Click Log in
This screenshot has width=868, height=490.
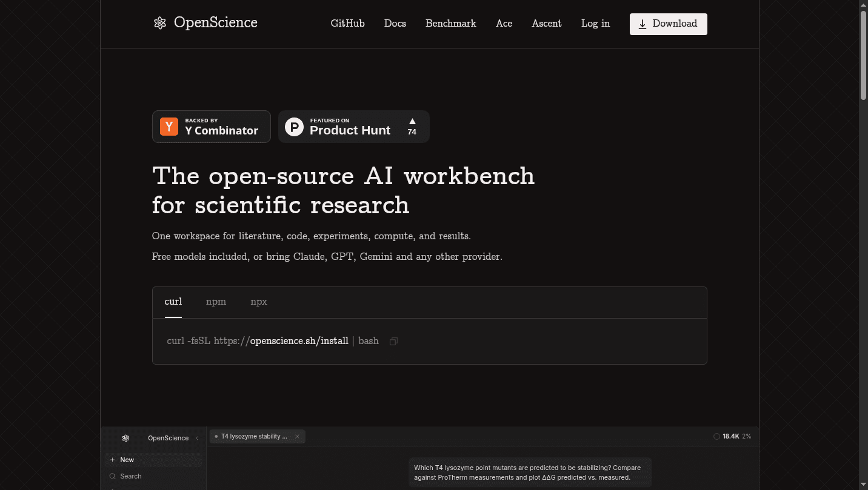(595, 24)
